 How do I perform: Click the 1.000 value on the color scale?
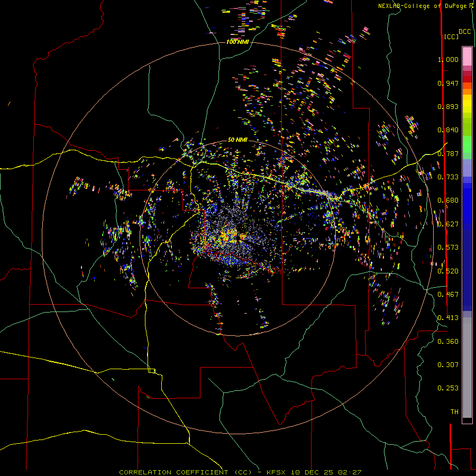pos(448,59)
